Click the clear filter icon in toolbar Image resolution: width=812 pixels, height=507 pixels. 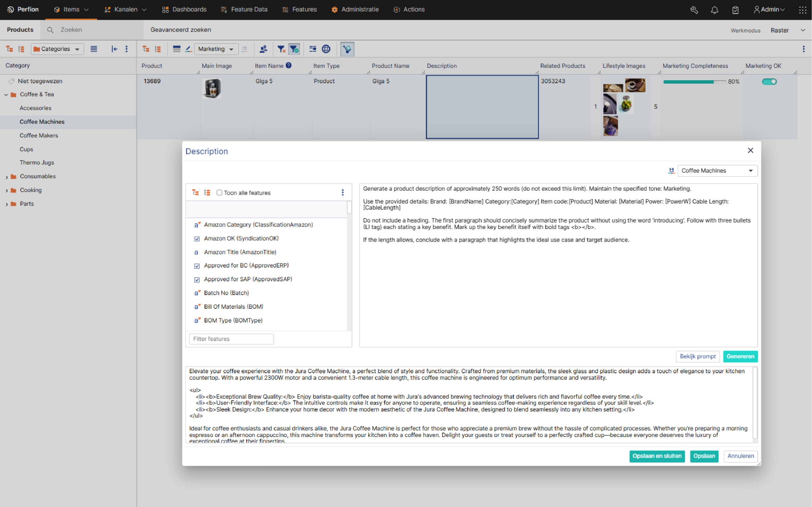tap(281, 49)
